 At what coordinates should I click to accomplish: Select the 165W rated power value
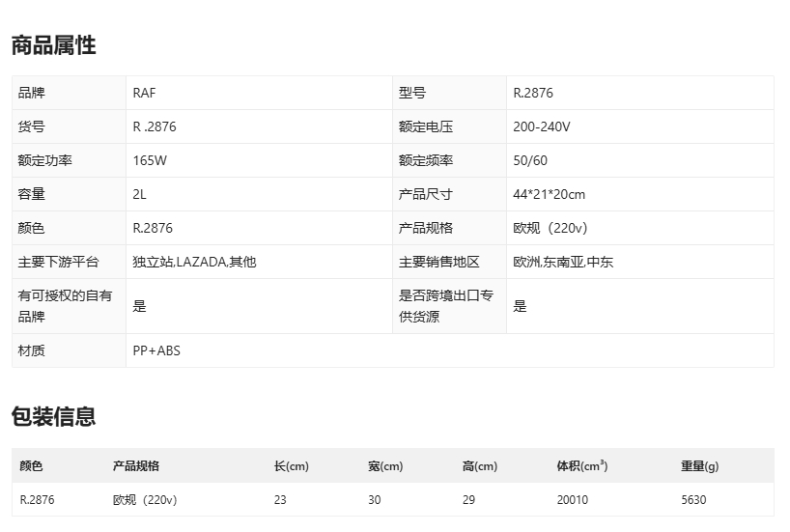pyautogui.click(x=150, y=161)
